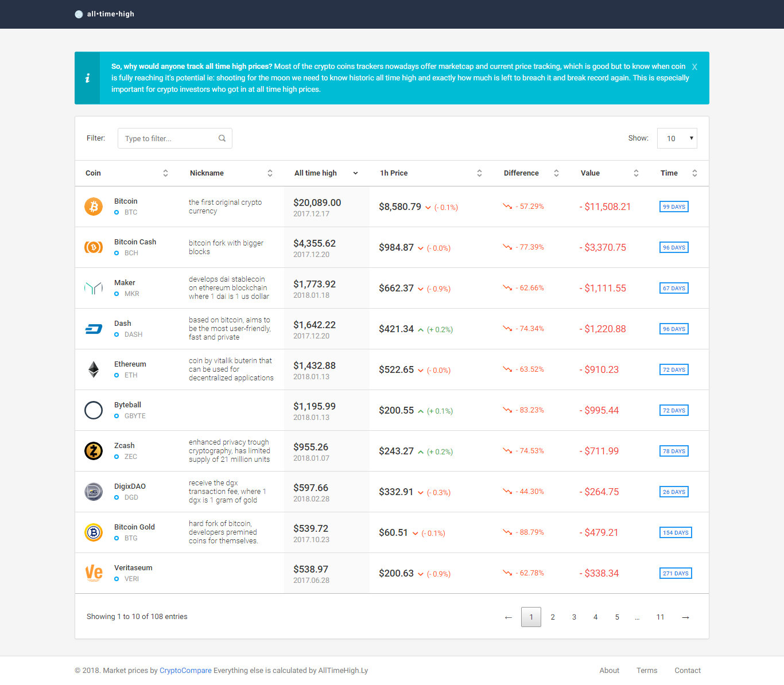Click the Bitcoin Cash coin logo
The height and width of the screenshot is (685, 784).
coord(94,247)
